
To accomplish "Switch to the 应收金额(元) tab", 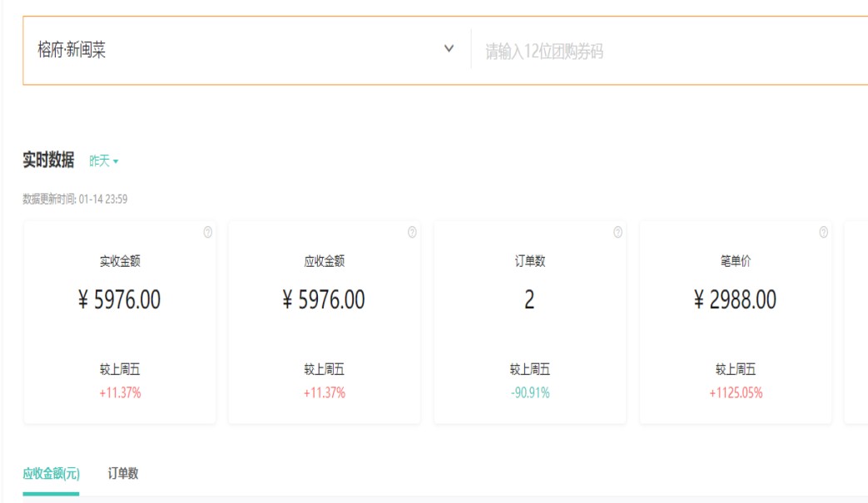I will pos(51,474).
